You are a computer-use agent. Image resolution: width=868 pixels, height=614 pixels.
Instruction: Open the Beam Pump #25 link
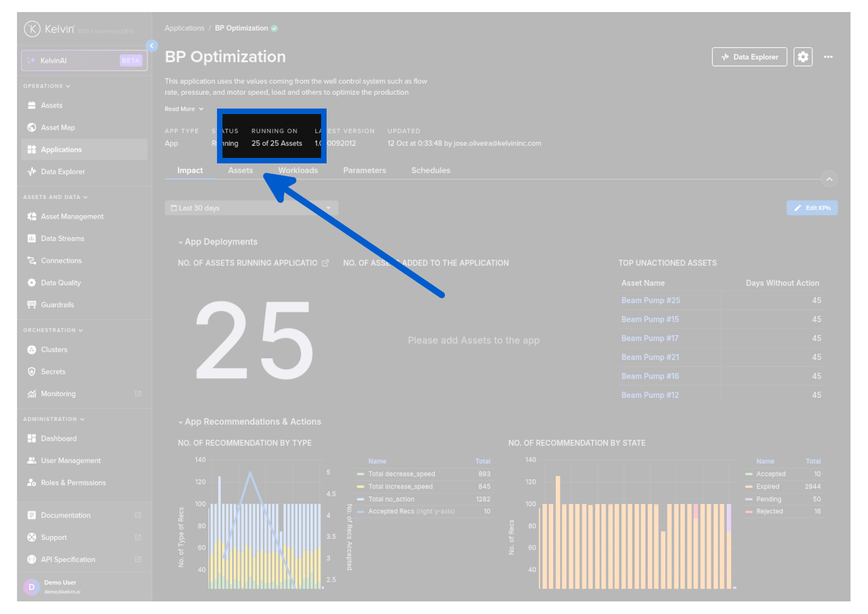pos(650,300)
